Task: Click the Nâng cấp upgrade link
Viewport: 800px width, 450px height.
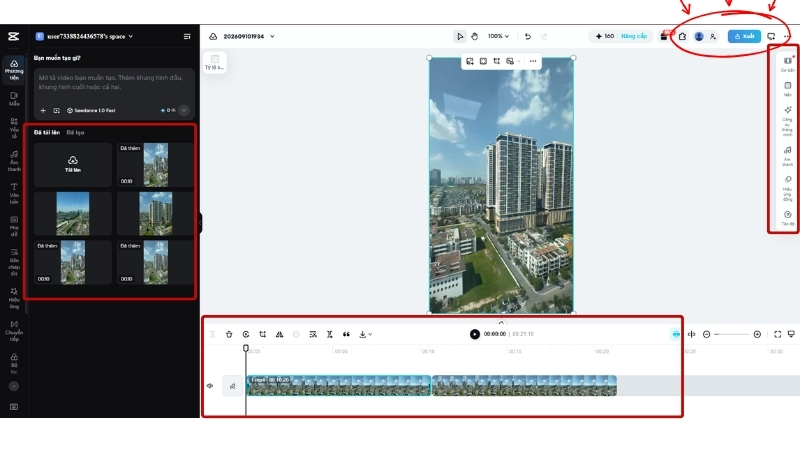Action: point(634,36)
